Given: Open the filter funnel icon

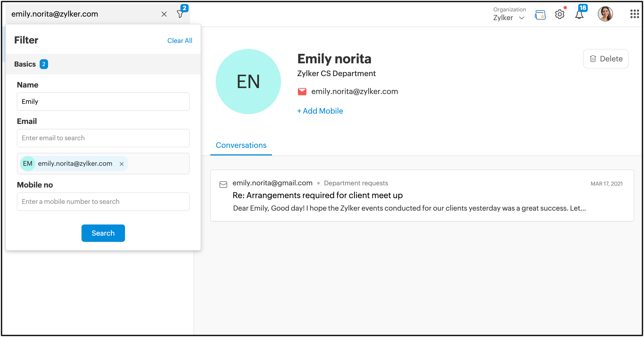Looking at the screenshot, I should pos(180,14).
